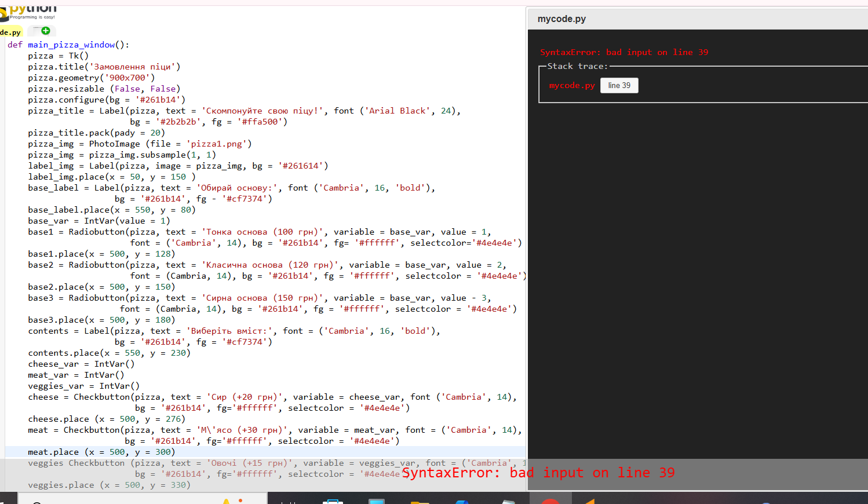Click the 'veggies_var = IntVar()' line
Screen dimensions: 868x504
(x=84, y=386)
